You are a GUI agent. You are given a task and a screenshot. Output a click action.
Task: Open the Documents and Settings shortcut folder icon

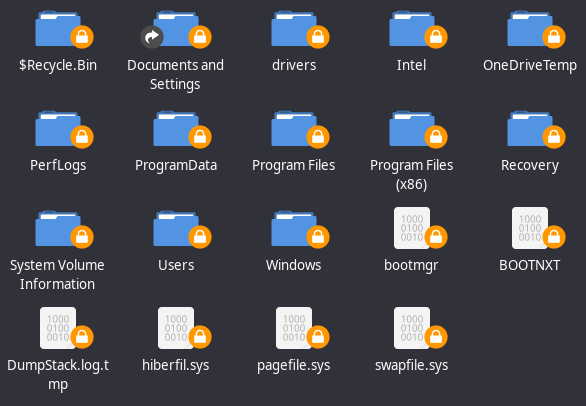point(176,29)
